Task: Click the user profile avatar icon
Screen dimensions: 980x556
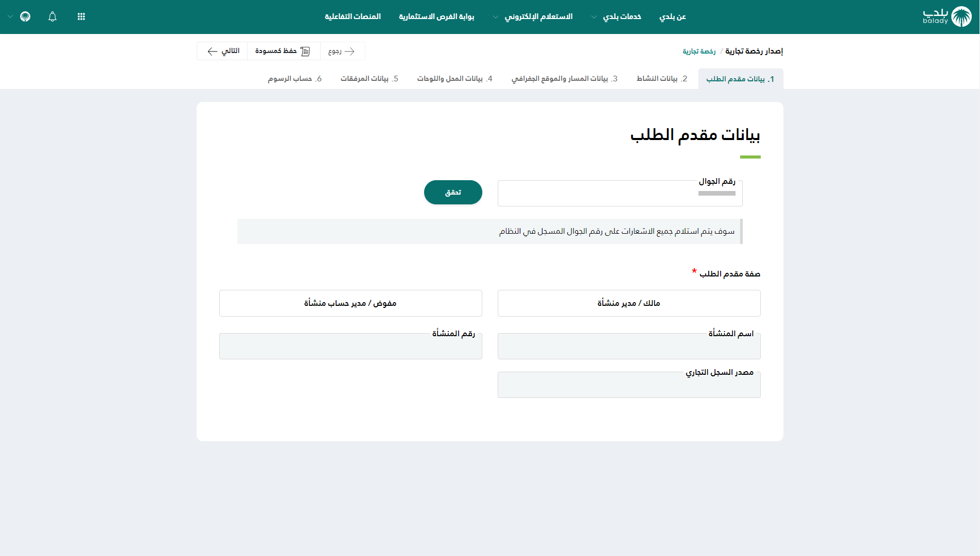Action: pyautogui.click(x=25, y=16)
